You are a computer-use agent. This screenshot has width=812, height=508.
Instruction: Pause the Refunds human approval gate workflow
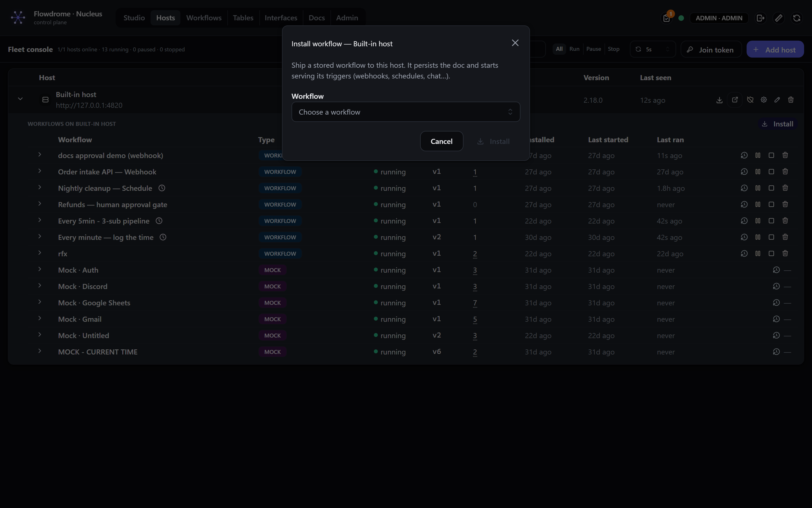[x=758, y=204]
